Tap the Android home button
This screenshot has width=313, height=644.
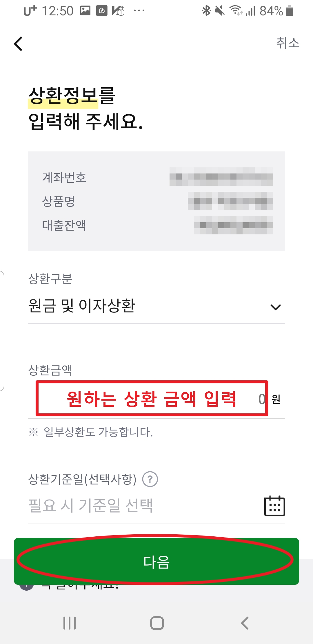(157, 623)
